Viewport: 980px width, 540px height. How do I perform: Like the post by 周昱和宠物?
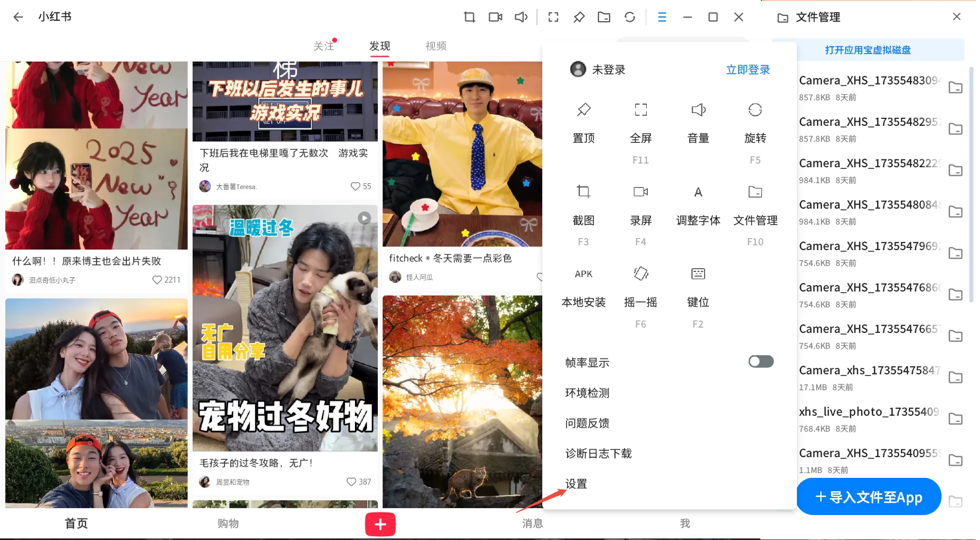point(351,482)
